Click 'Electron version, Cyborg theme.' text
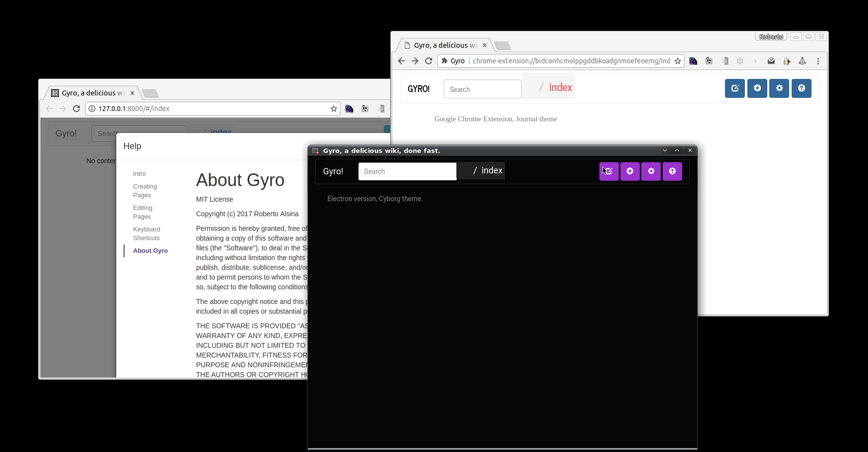The height and width of the screenshot is (452, 868). tap(375, 199)
